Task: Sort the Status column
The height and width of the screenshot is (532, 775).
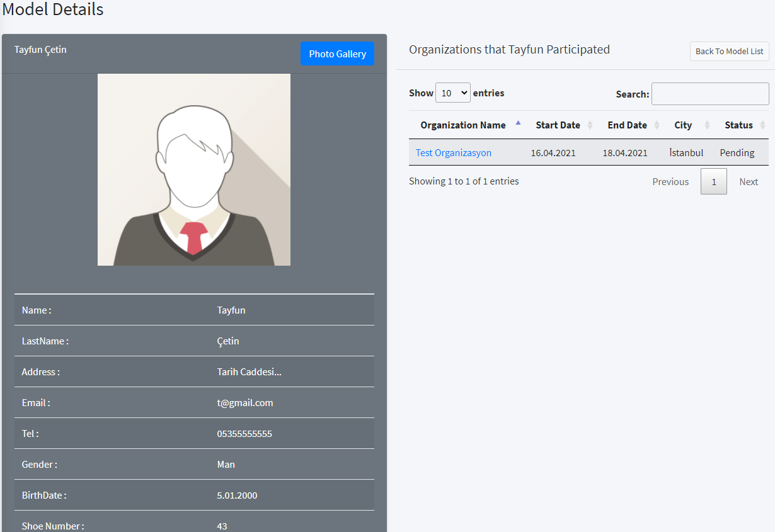Action: click(738, 125)
